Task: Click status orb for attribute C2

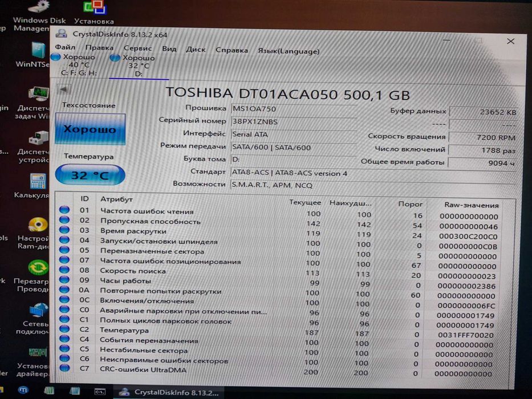Action: (64, 329)
